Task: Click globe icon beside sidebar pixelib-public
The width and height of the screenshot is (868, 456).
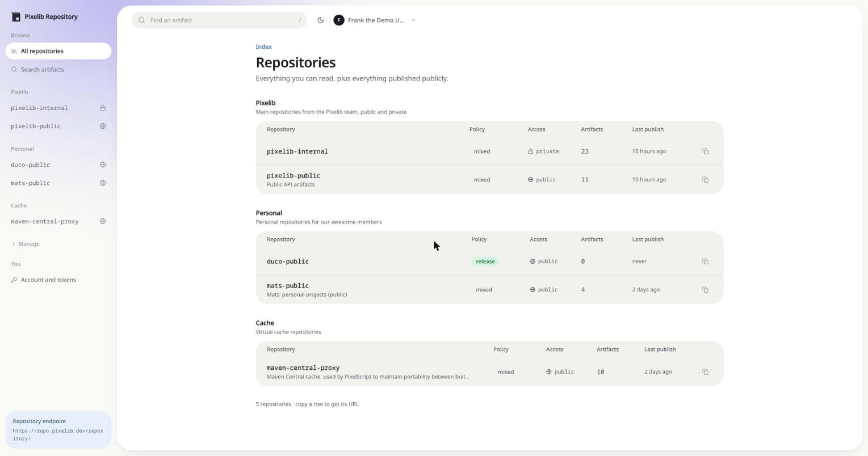Action: pos(103,126)
